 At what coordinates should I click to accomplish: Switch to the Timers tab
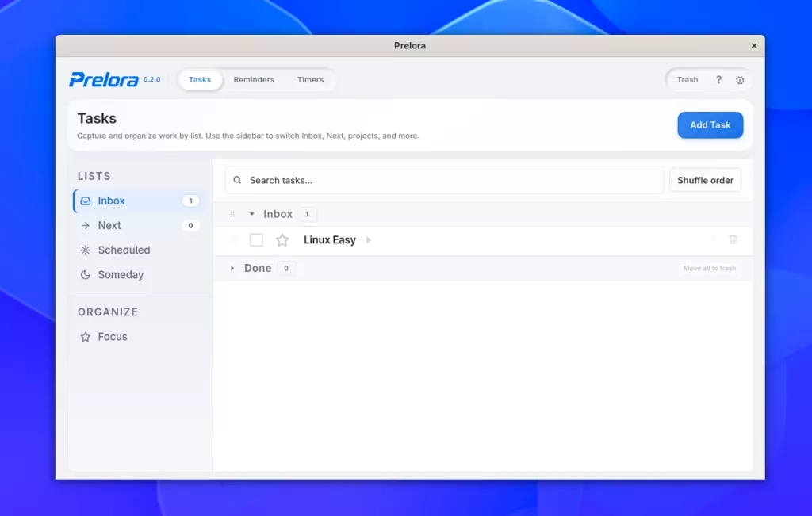click(310, 80)
